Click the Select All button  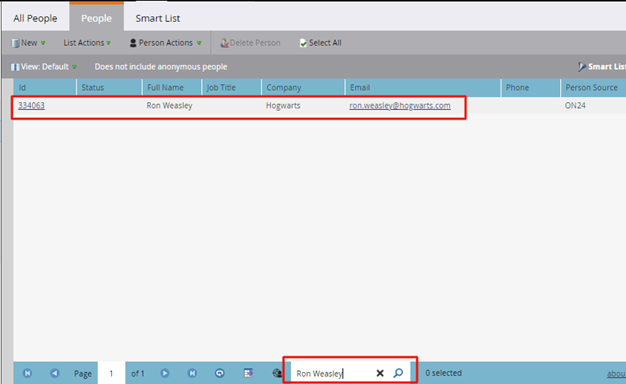click(x=321, y=43)
